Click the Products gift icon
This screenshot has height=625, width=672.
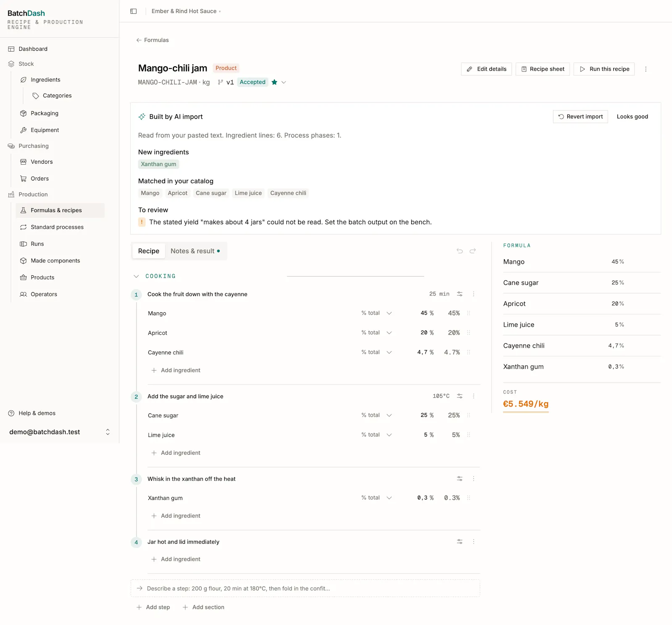point(24,278)
